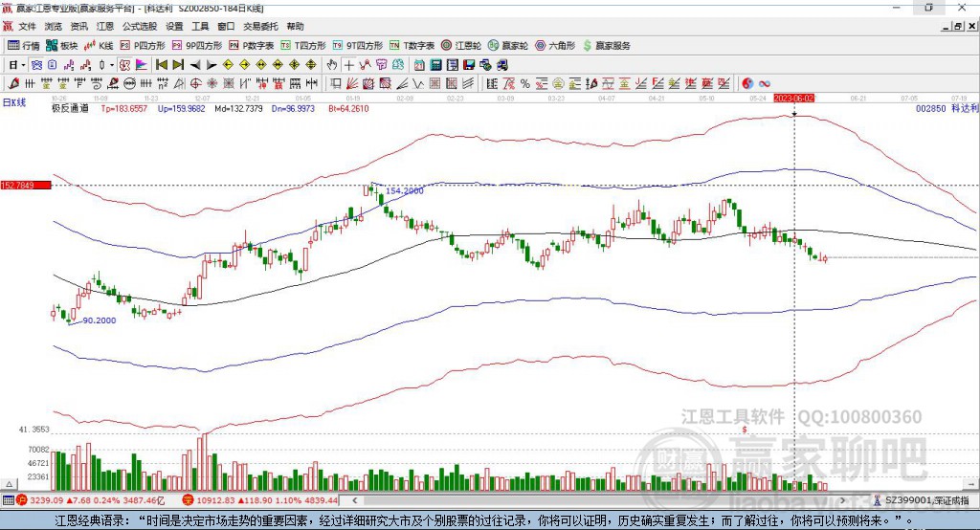Click the candlestick chart type icon
The image size is (980, 530).
tap(102, 65)
